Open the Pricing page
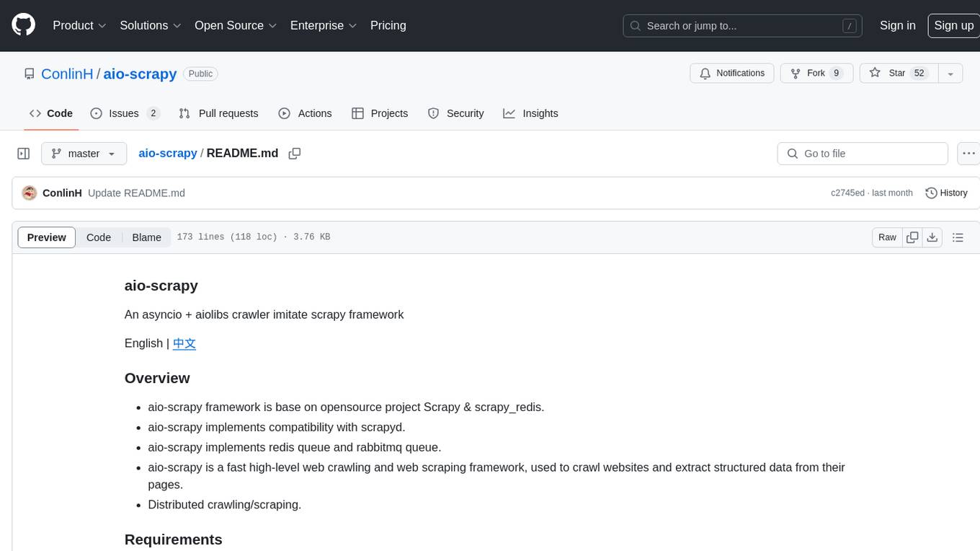980x551 pixels. (388, 25)
